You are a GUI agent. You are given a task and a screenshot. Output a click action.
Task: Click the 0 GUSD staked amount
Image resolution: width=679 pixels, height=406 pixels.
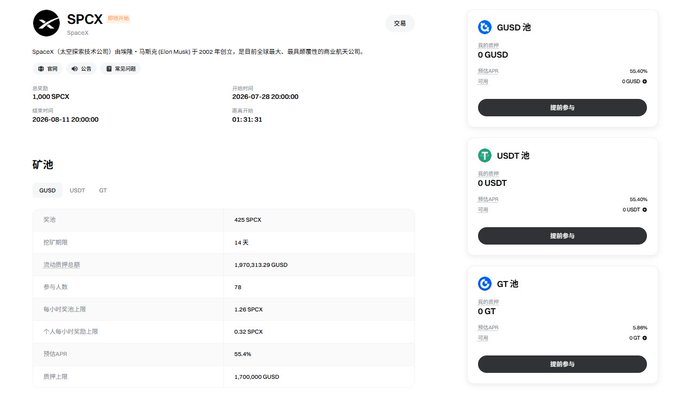(x=493, y=55)
